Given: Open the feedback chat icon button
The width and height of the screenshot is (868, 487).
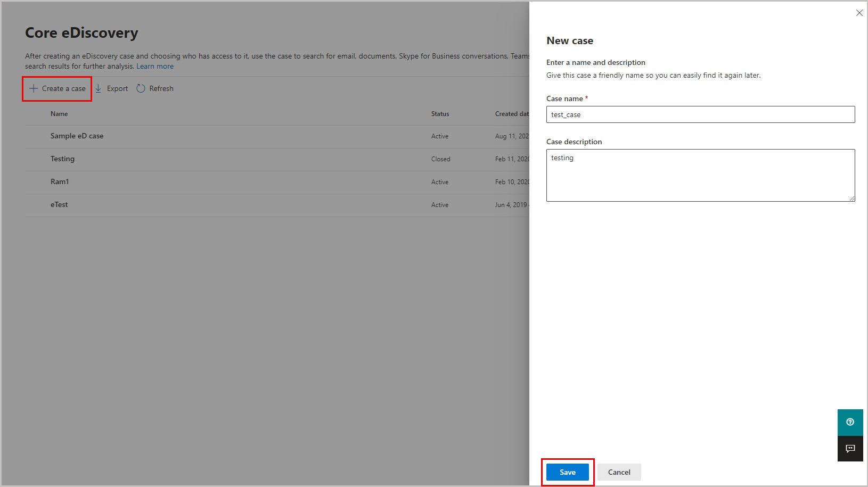Looking at the screenshot, I should click(850, 449).
